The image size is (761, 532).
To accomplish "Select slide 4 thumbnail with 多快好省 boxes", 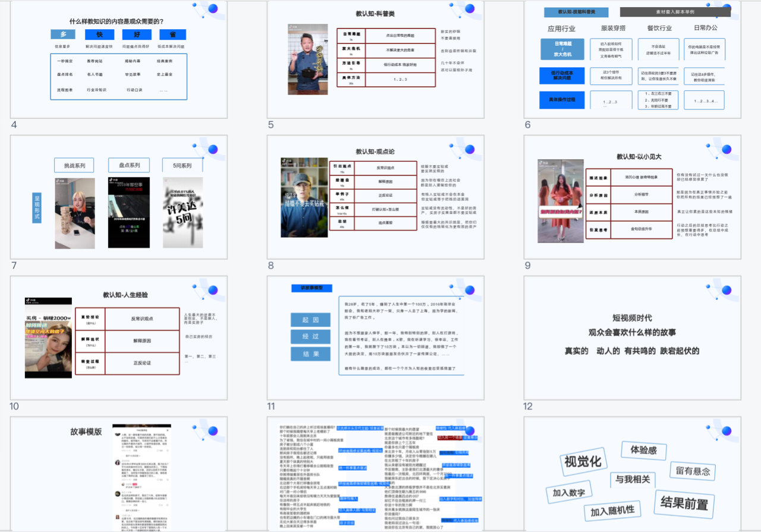I will 119,59.
